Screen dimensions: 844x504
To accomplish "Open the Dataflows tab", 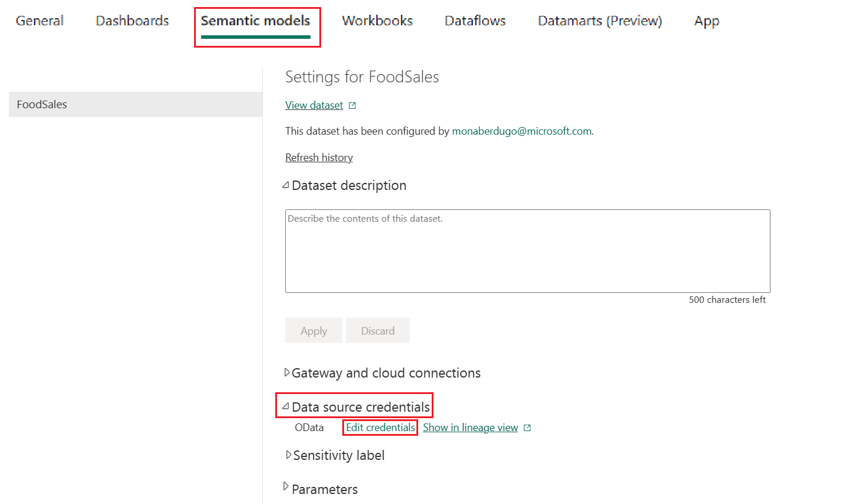I will [475, 20].
